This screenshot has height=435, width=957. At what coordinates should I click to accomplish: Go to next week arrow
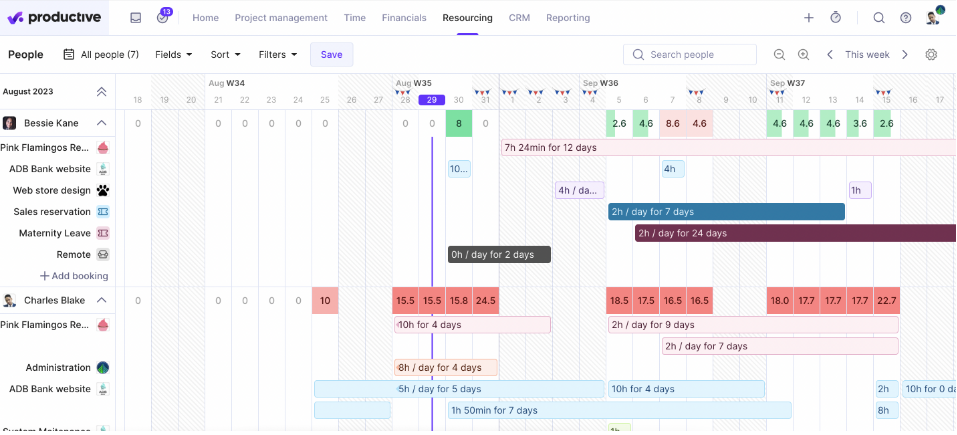click(905, 55)
